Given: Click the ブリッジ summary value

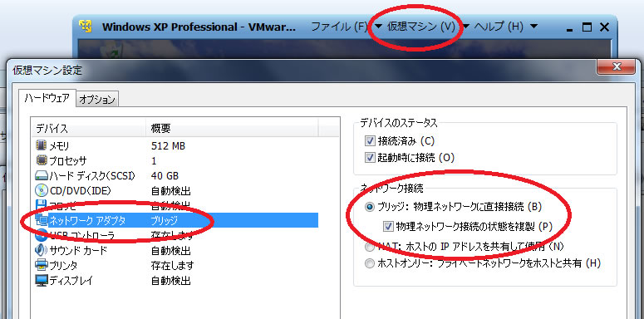Looking at the screenshot, I should (165, 220).
